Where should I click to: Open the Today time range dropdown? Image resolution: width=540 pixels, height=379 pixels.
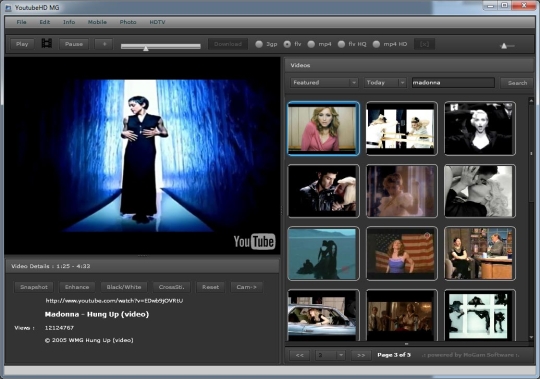point(385,83)
